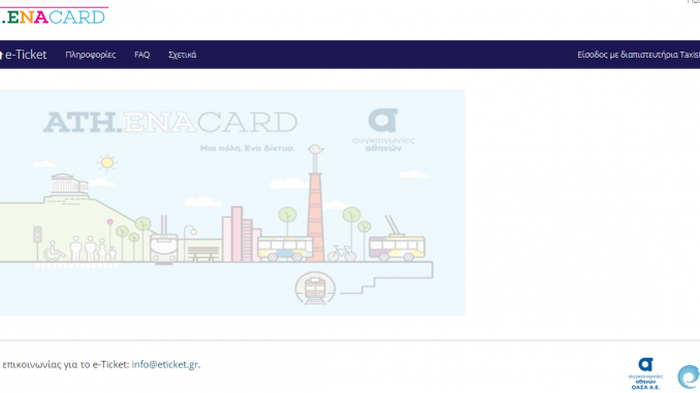Viewport: 700px width, 393px height.
Task: Click the blue swirl logo in the footer
Action: pos(689,376)
